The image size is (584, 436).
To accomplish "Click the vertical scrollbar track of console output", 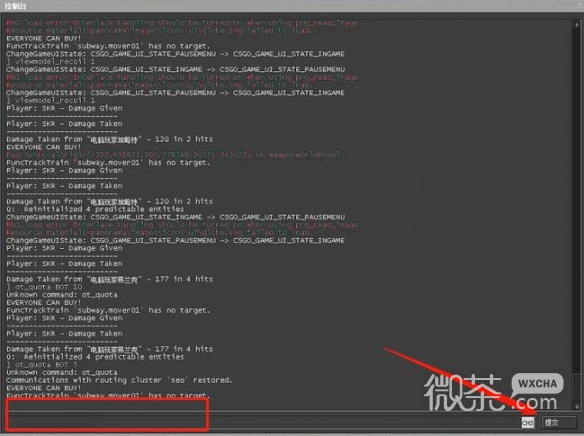I will click(576, 215).
